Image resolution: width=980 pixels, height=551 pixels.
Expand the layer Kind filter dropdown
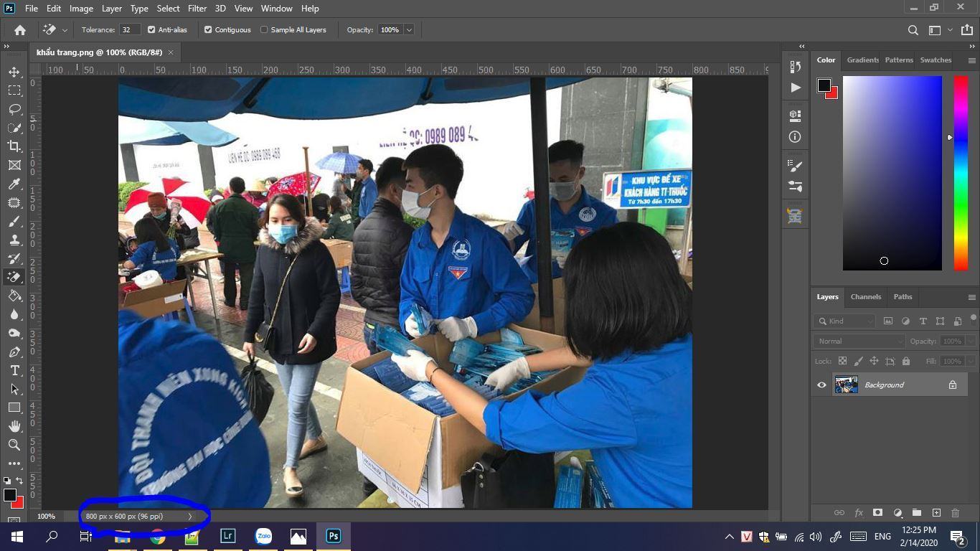click(847, 321)
